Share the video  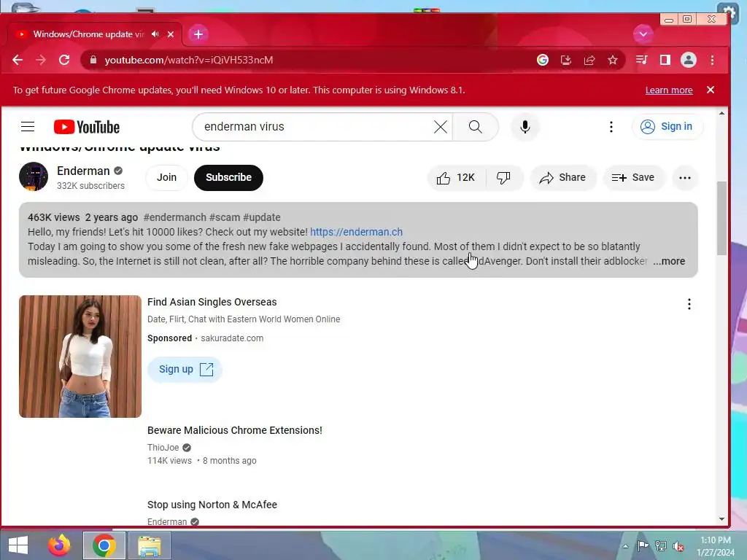(x=563, y=178)
